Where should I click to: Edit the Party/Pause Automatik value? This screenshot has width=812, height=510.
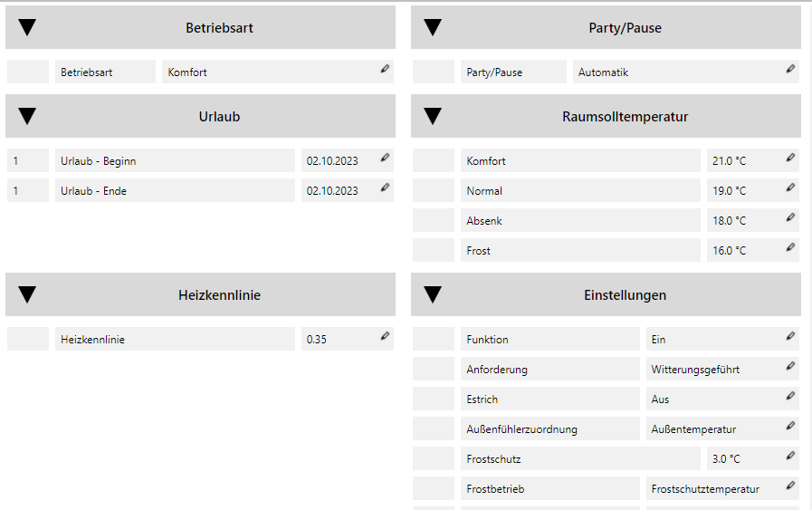click(x=790, y=69)
